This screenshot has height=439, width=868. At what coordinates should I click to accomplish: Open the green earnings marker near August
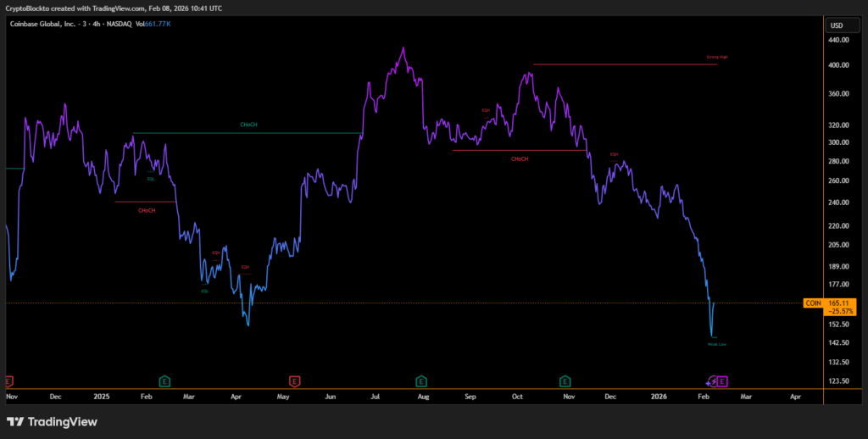421,381
